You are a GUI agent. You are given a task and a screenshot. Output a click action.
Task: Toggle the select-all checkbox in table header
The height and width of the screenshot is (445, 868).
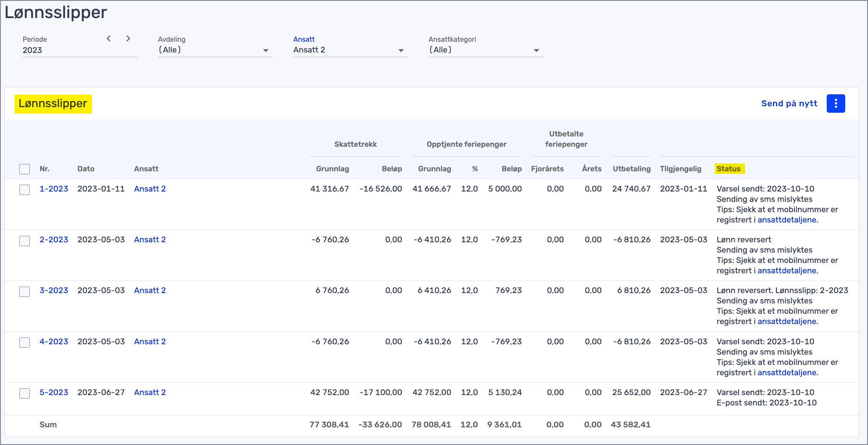tap(25, 169)
